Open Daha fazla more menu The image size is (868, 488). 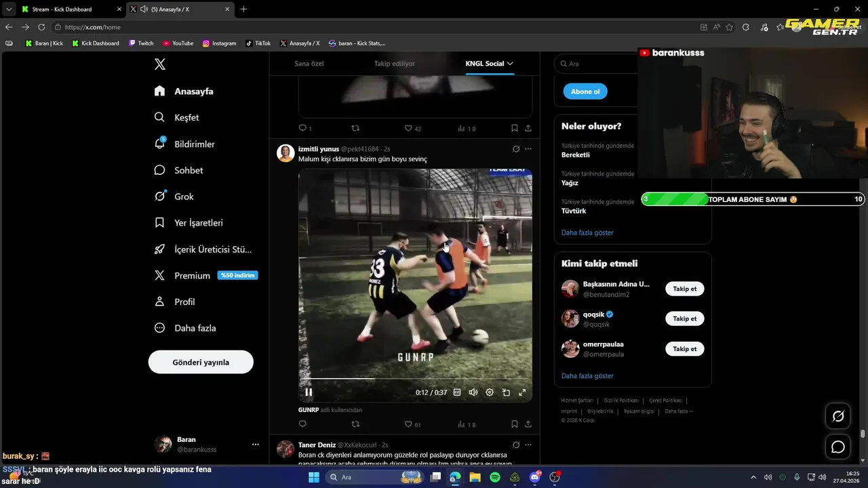pos(185,328)
